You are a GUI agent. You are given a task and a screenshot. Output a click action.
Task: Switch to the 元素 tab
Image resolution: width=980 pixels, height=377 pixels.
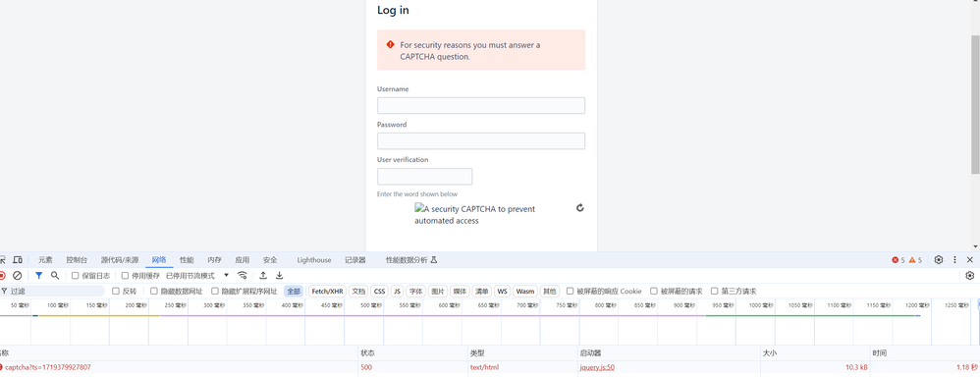(45, 260)
